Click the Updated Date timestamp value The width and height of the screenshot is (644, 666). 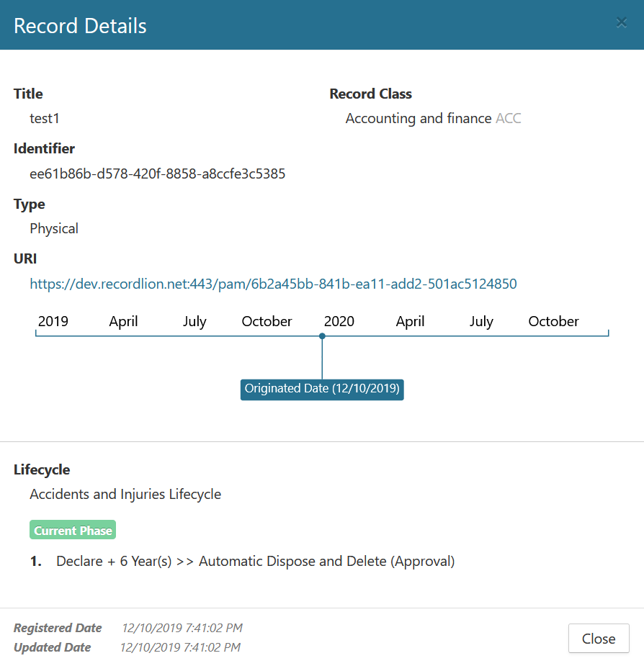coord(180,647)
